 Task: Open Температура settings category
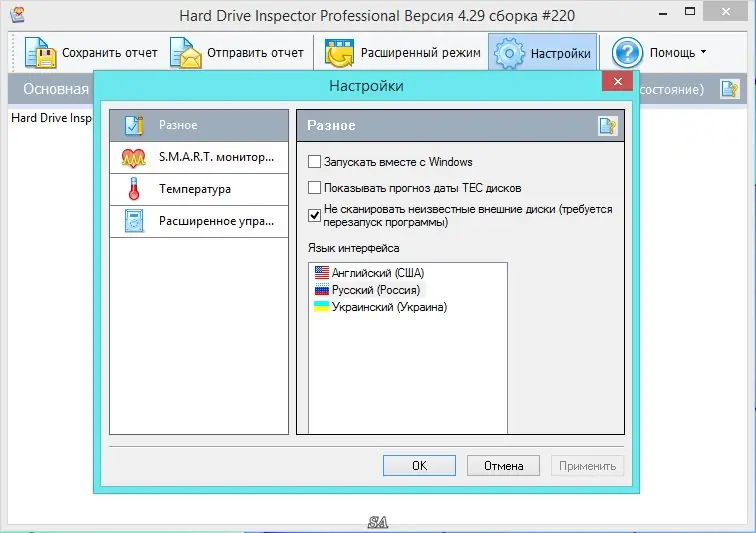click(x=199, y=189)
